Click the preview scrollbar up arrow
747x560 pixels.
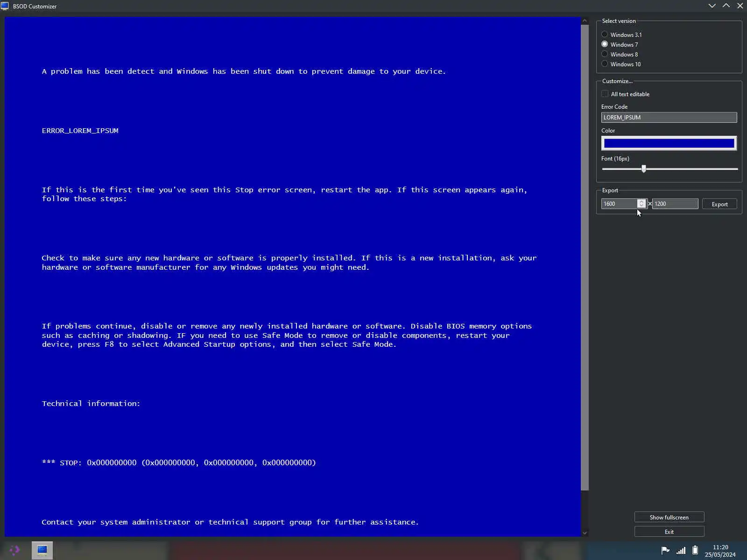(x=585, y=21)
